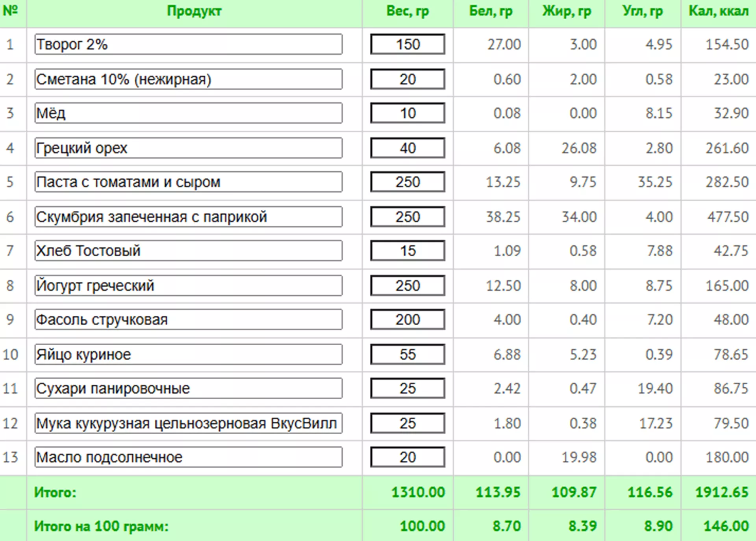Image resolution: width=756 pixels, height=541 pixels.
Task: Select the Сметана 10% (нежирная) product field
Action: [188, 79]
